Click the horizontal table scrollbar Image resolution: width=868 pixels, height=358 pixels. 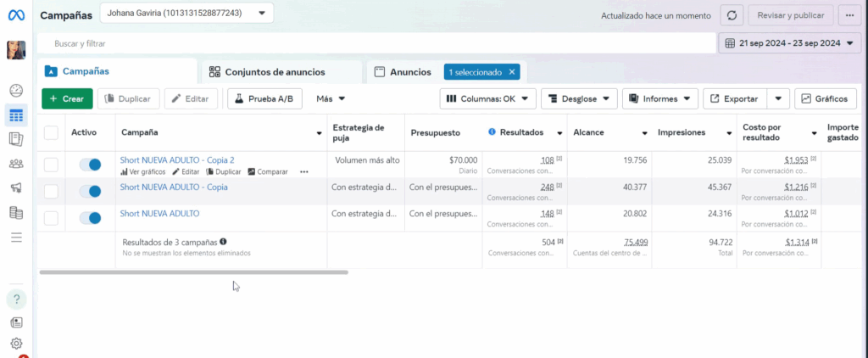click(193, 272)
